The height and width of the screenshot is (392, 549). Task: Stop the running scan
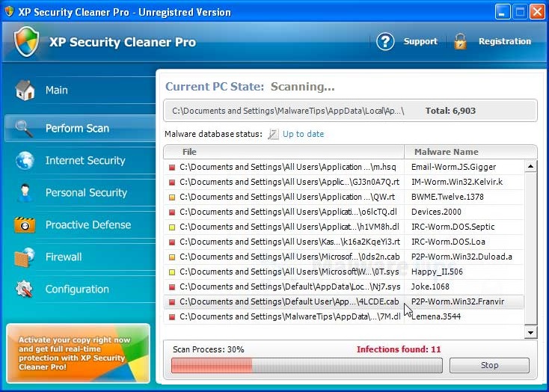[489, 366]
